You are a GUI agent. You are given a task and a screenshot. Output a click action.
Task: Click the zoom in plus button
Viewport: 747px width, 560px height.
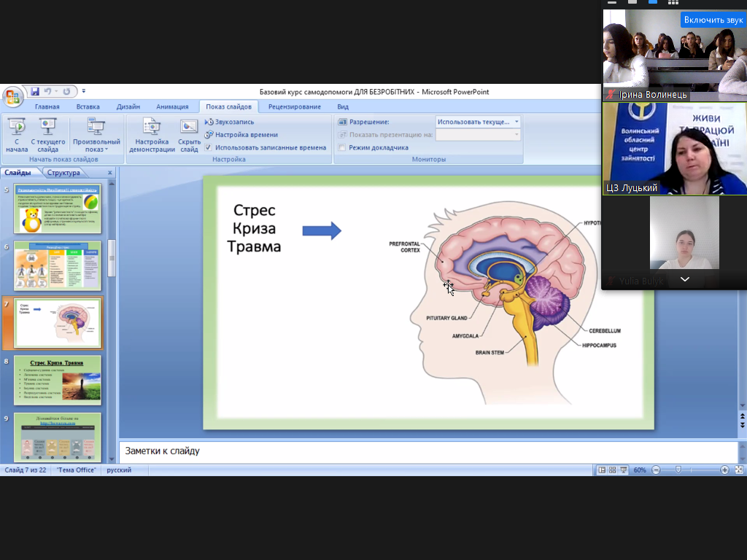tap(724, 470)
